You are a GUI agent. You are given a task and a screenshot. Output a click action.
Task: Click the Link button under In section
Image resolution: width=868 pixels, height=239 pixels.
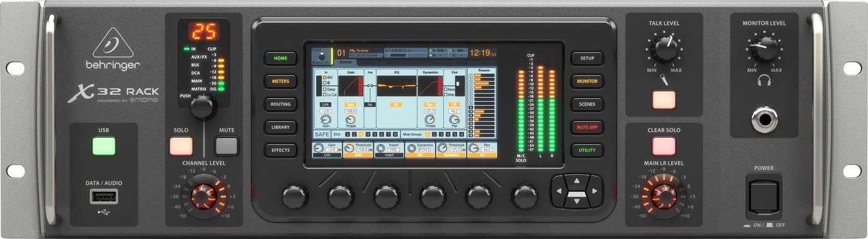[325, 104]
